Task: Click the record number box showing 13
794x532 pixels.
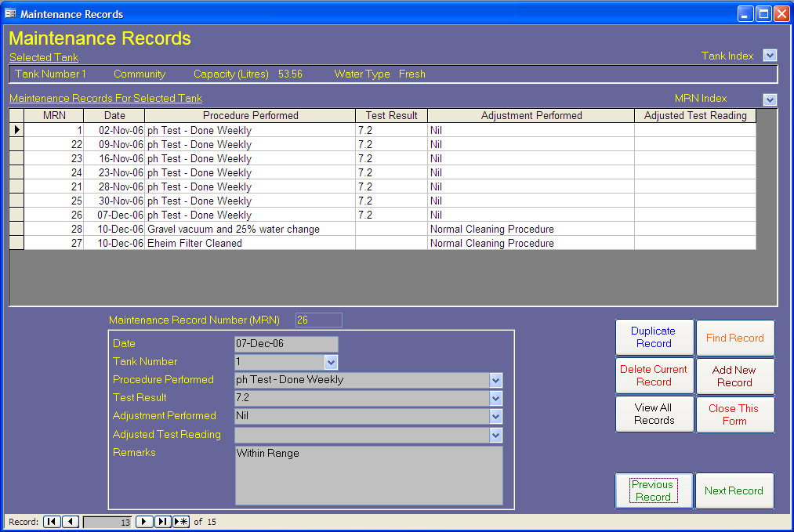Action: 107,522
